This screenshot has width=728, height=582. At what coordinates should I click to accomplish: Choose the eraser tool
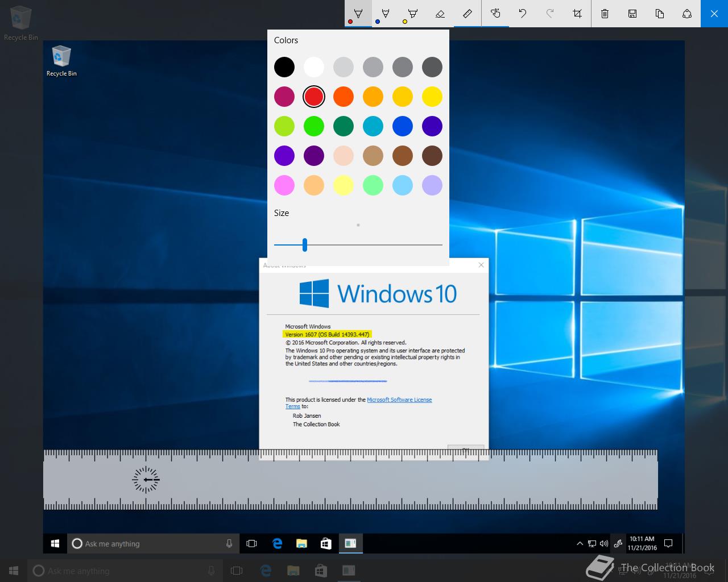pos(440,14)
